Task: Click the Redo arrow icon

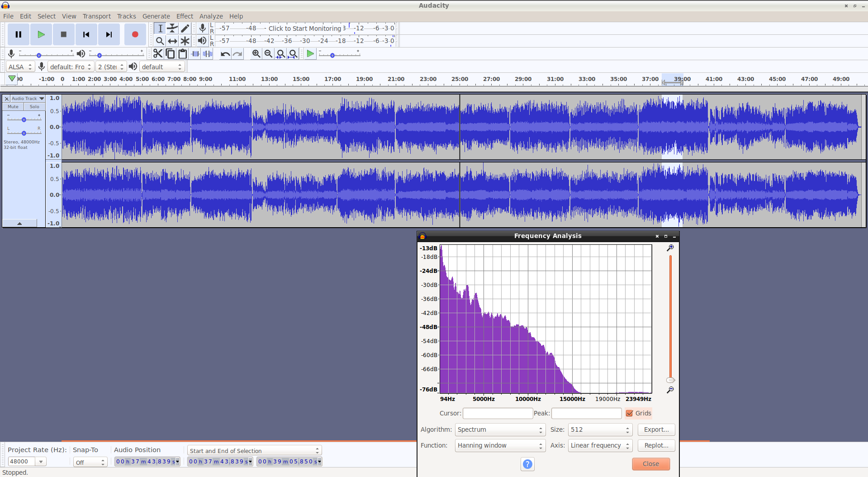Action: click(x=237, y=54)
